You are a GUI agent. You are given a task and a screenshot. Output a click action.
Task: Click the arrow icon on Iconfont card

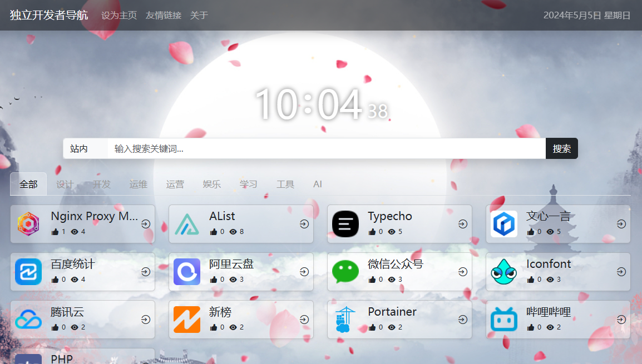[621, 272]
